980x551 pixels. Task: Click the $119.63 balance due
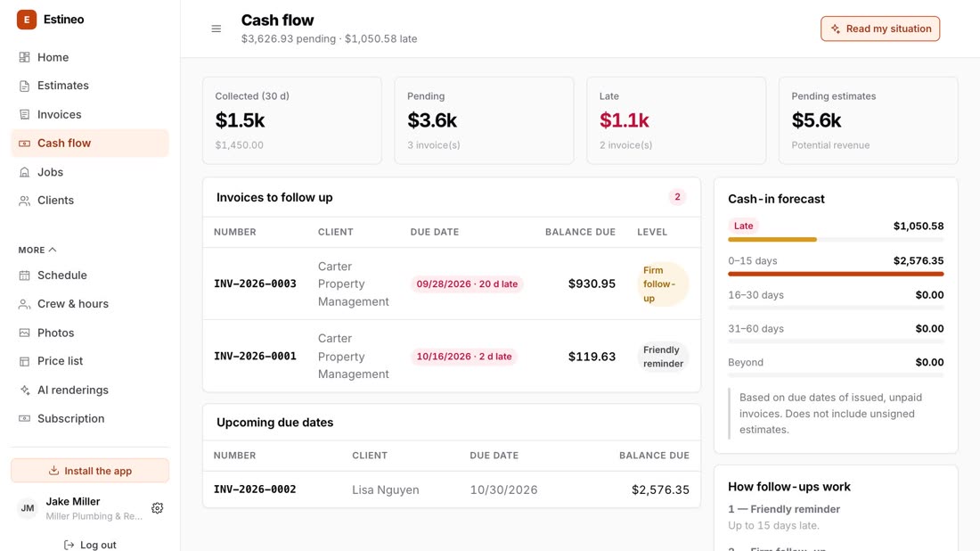coord(592,357)
